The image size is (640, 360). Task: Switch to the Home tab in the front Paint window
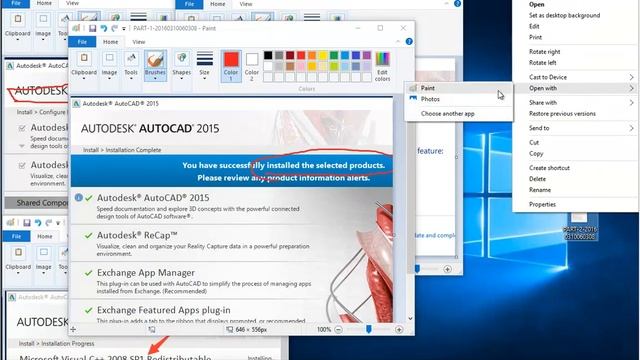(110, 42)
